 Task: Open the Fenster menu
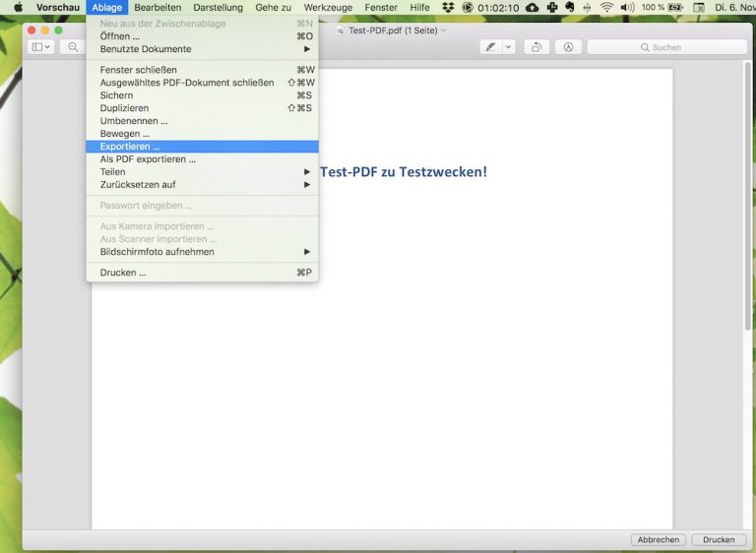click(381, 7)
